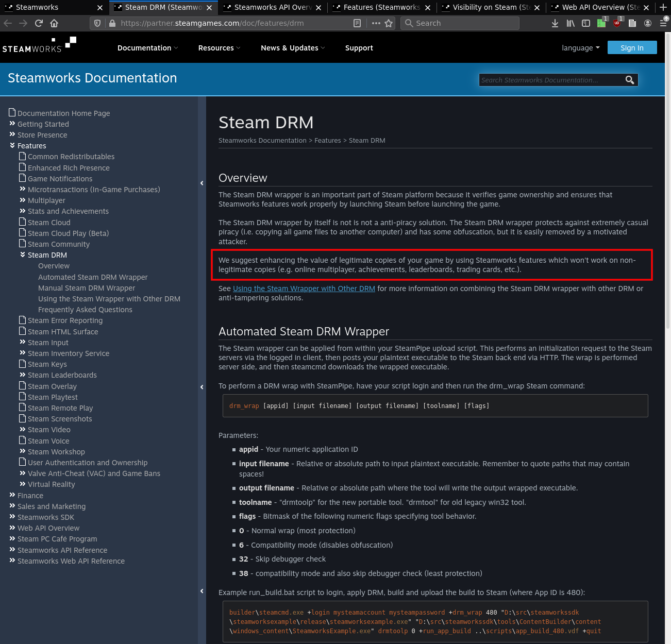Open the Resources menu

click(219, 48)
